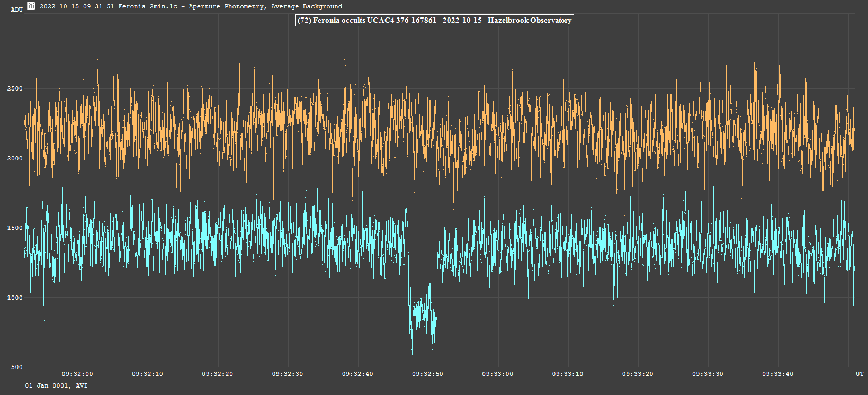Click the 2000 ADU axis value
This screenshot has width=868, height=395.
(x=15, y=158)
